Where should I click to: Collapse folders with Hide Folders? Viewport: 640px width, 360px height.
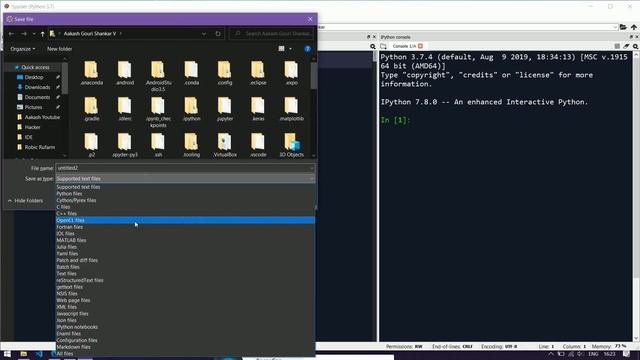click(x=25, y=201)
